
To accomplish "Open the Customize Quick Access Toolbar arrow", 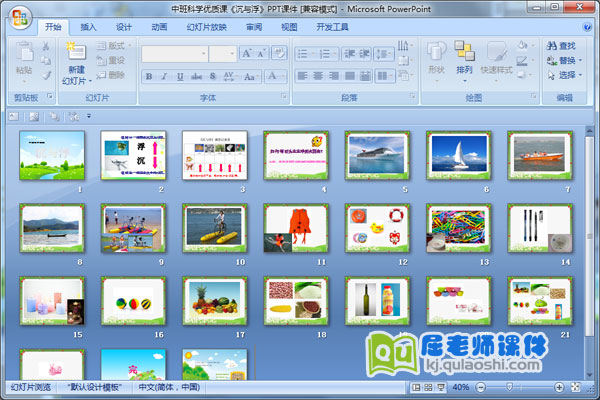I will [x=89, y=116].
